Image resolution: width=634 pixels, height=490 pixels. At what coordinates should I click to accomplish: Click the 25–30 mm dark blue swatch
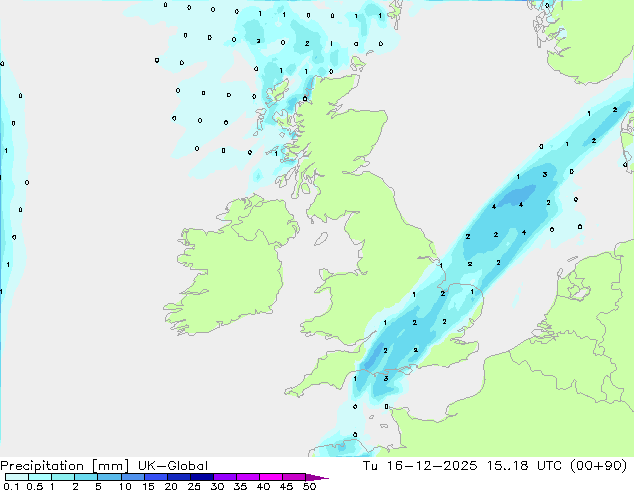202,477
